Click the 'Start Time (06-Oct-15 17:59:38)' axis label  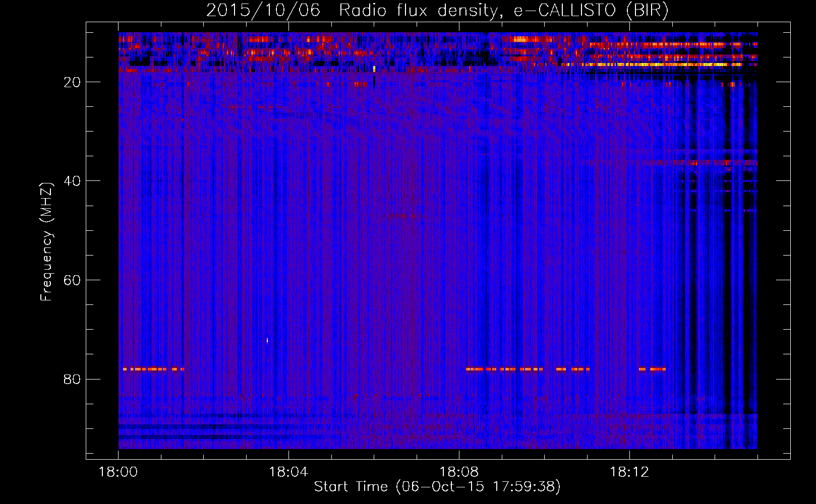437,487
